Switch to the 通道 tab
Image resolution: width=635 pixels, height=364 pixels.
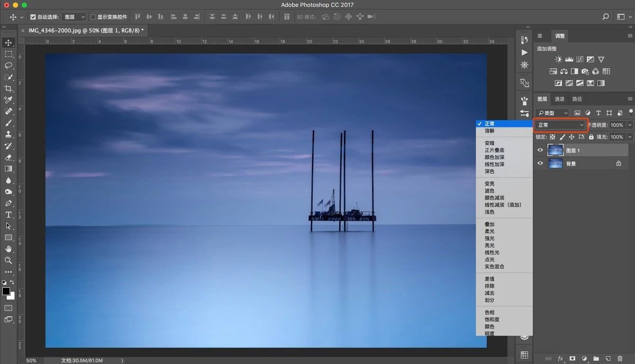click(x=559, y=99)
